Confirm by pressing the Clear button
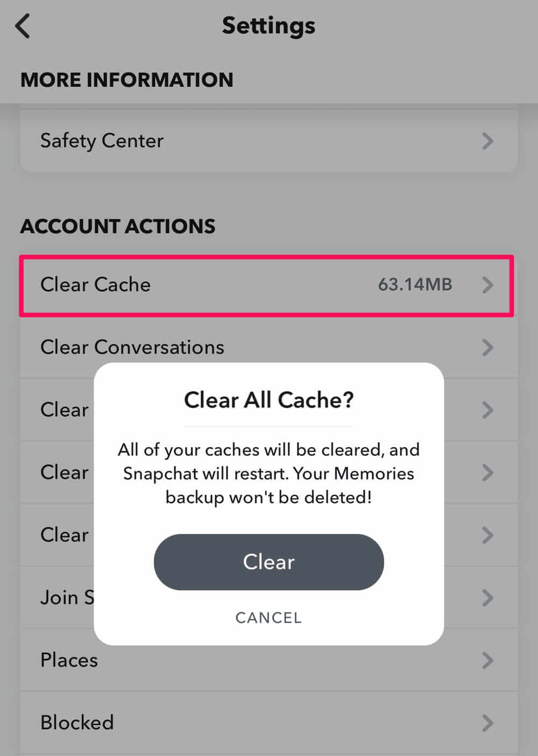The height and width of the screenshot is (756, 538). pos(268,562)
